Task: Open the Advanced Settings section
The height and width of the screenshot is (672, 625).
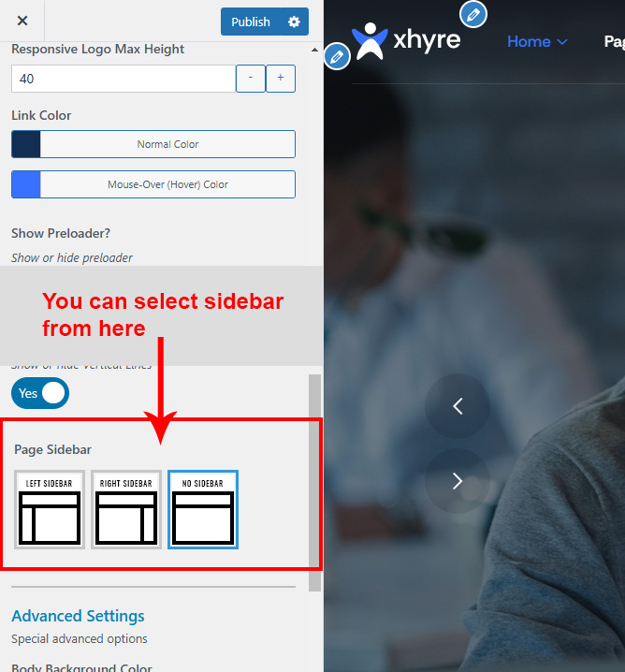Action: 78,616
